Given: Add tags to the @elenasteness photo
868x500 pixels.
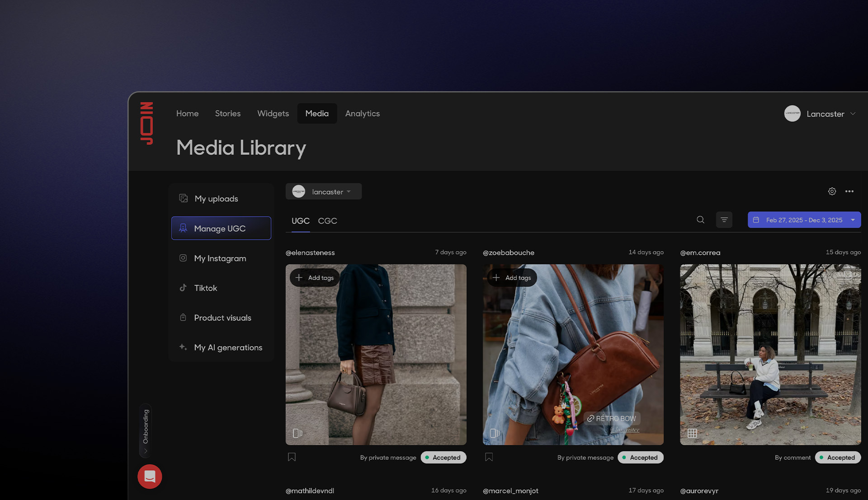Looking at the screenshot, I should point(315,278).
